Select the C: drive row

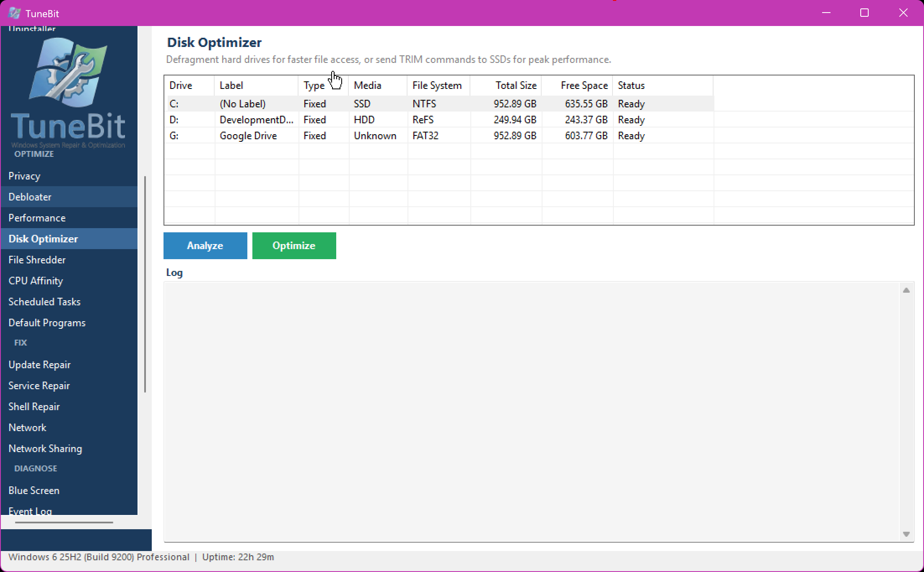point(439,104)
